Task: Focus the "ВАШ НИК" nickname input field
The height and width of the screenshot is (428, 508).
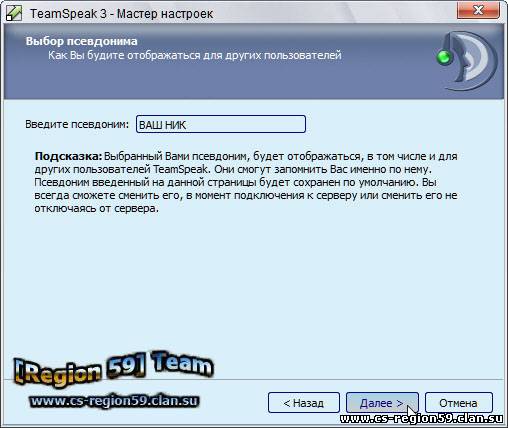Action: (x=221, y=124)
